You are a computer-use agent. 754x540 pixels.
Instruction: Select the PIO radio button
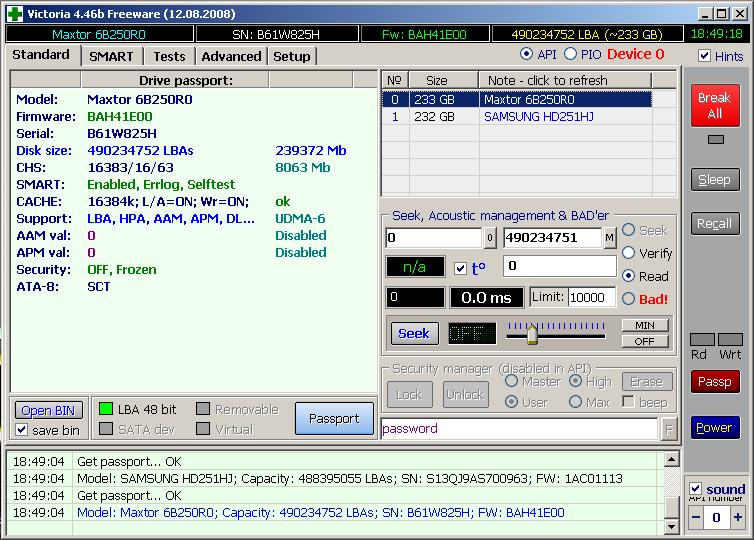(x=571, y=54)
